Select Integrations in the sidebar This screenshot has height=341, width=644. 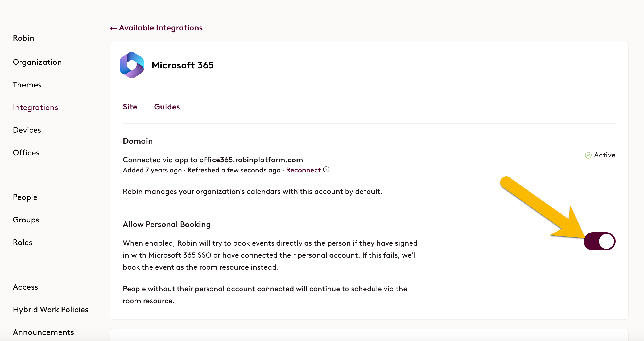(x=35, y=107)
